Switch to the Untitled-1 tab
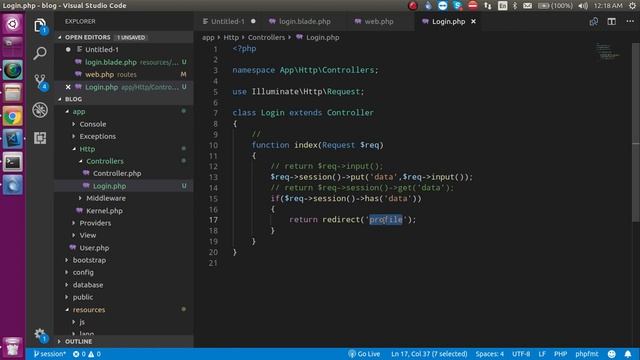This screenshot has width=640, height=360. pos(229,22)
